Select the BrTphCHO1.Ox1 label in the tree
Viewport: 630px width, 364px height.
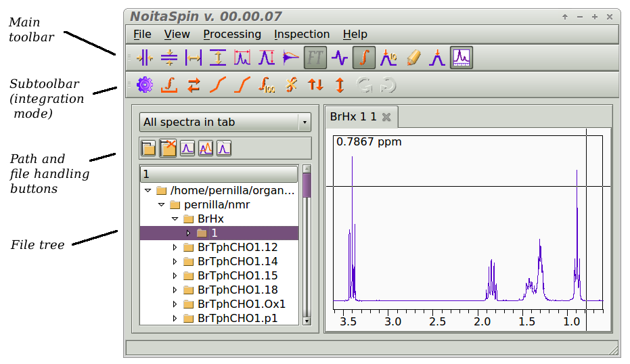click(x=242, y=304)
